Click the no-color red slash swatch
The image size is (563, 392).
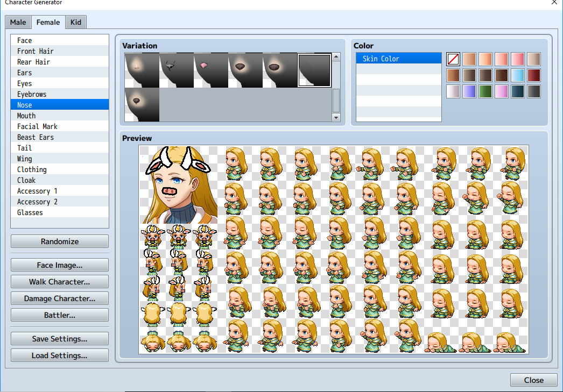coord(453,59)
